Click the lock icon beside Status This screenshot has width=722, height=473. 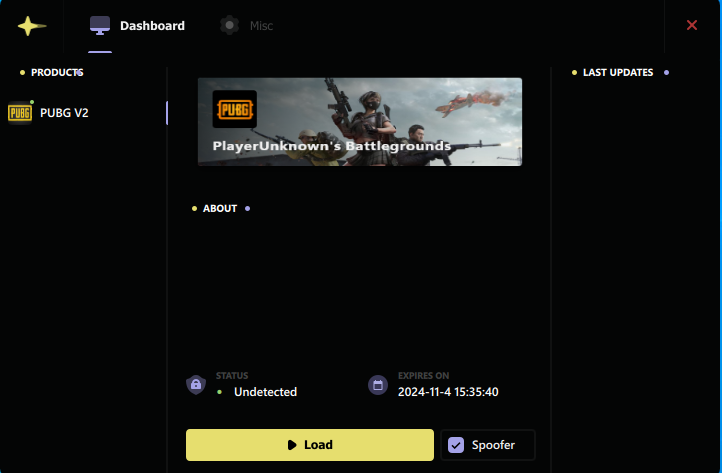tap(196, 384)
